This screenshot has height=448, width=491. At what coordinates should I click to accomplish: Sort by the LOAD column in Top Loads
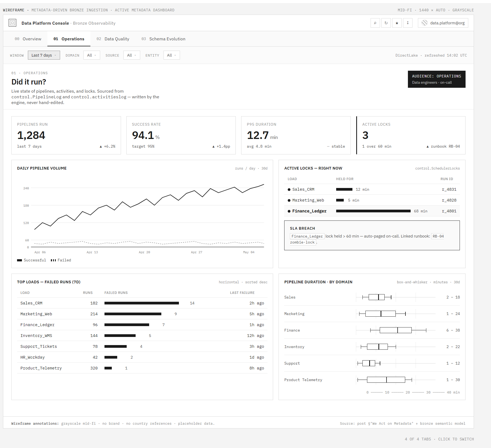(x=25, y=293)
